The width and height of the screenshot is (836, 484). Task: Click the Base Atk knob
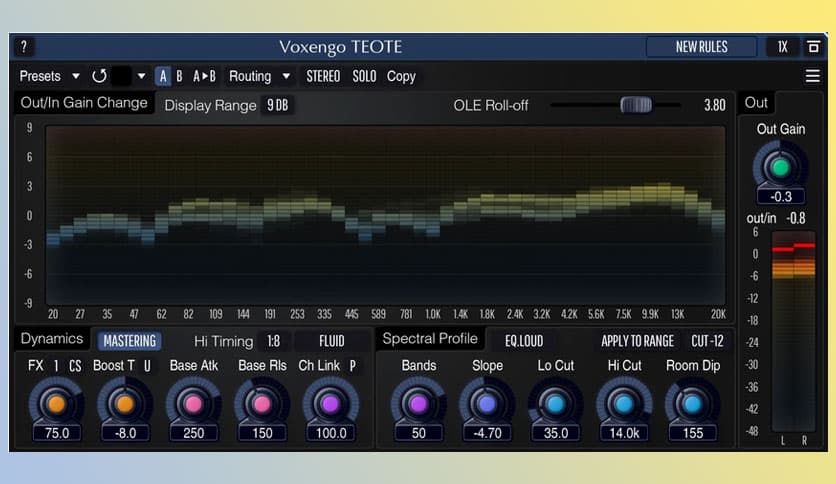click(194, 404)
